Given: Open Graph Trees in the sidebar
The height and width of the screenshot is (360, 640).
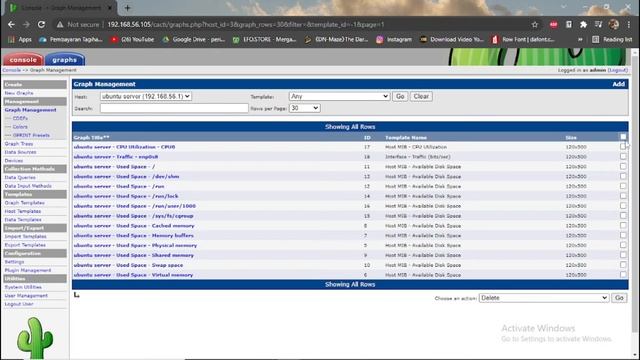Looking at the screenshot, I should [18, 144].
